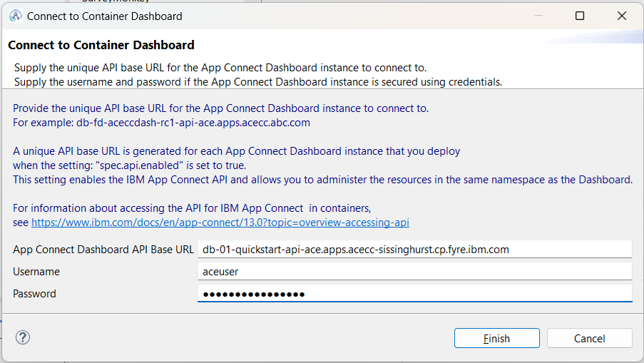Click the window title bar text
The width and height of the screenshot is (644, 363).
pyautogui.click(x=104, y=16)
